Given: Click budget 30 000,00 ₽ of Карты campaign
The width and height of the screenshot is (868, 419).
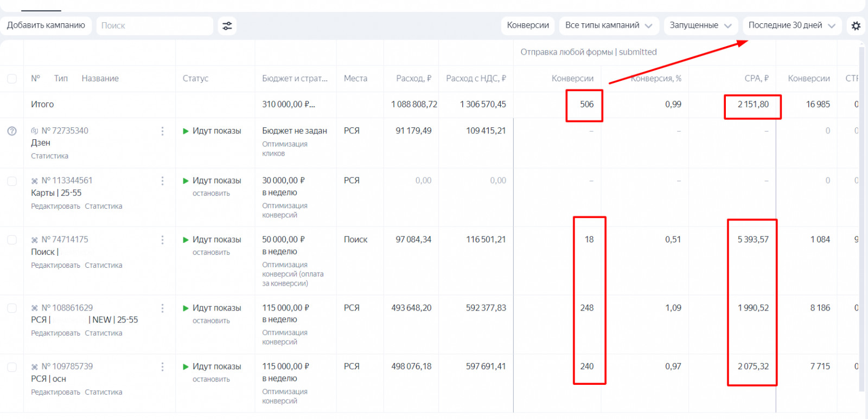Looking at the screenshot, I should (x=284, y=181).
